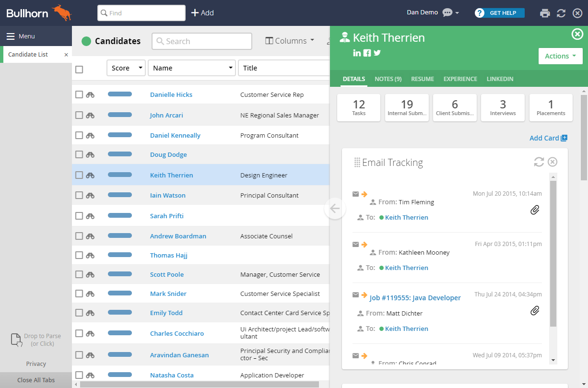Open Keith Therrien's LinkedIn profile icon
The width and height of the screenshot is (588, 388).
[357, 53]
